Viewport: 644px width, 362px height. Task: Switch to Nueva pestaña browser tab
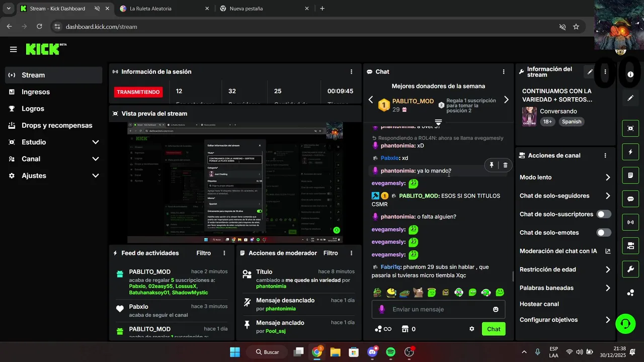click(263, 9)
